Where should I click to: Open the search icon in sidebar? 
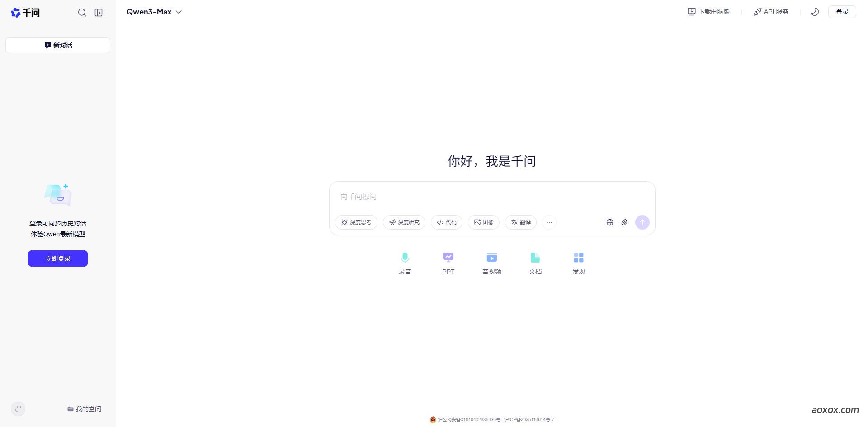82,13
